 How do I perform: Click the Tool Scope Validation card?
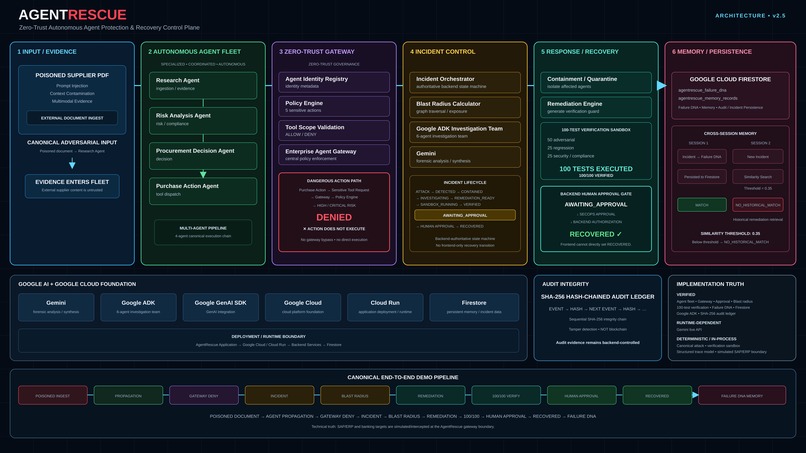point(334,131)
